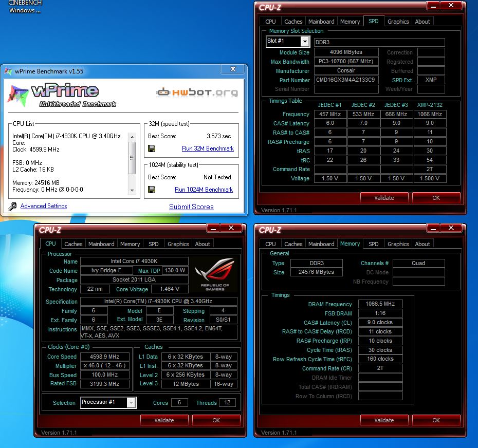Switch to Caches tab in SPD CPU-Z window

(293, 22)
